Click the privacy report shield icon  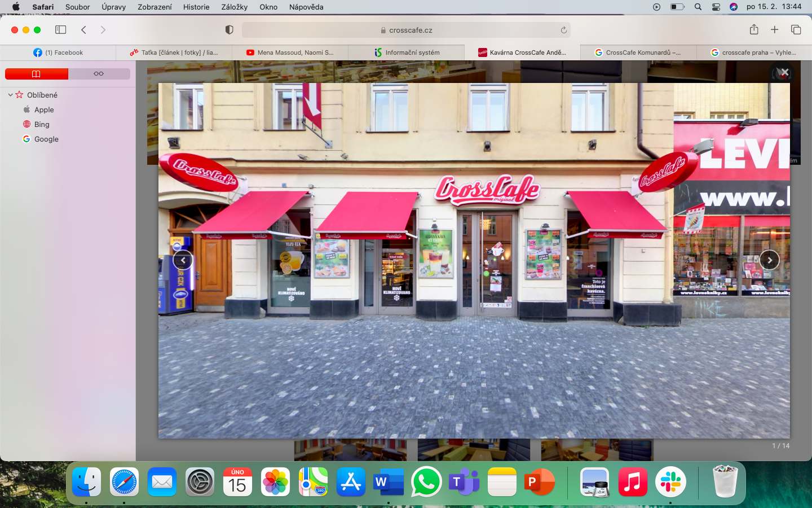[229, 30]
